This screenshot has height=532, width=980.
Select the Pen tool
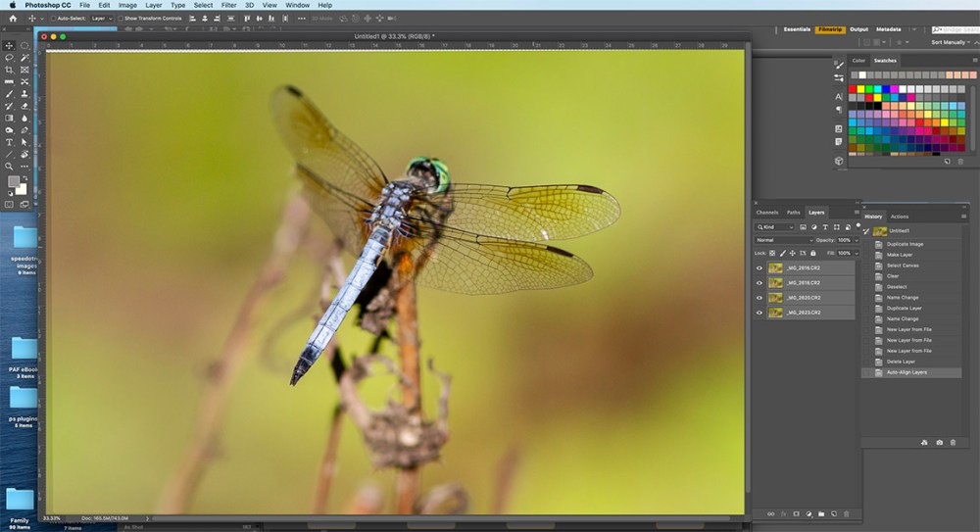24,130
